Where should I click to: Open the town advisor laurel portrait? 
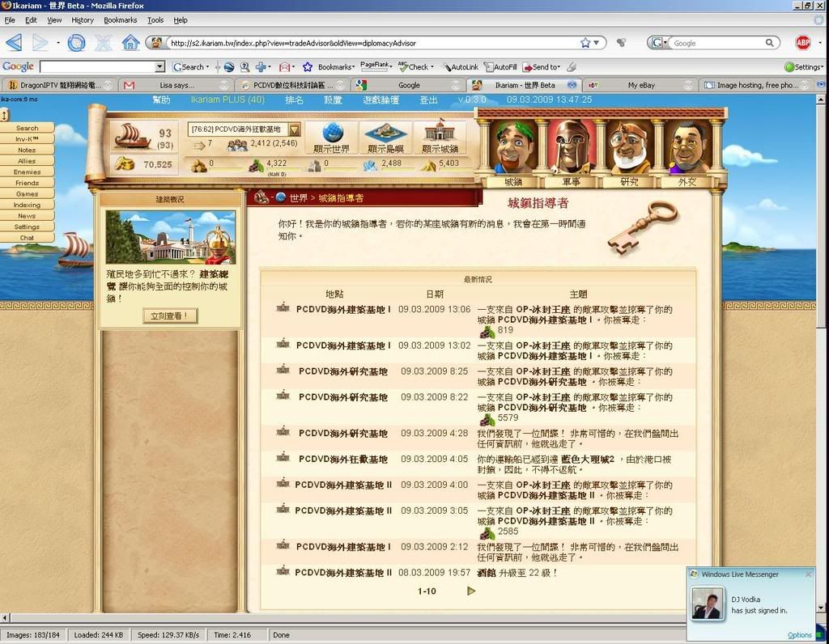[513, 146]
